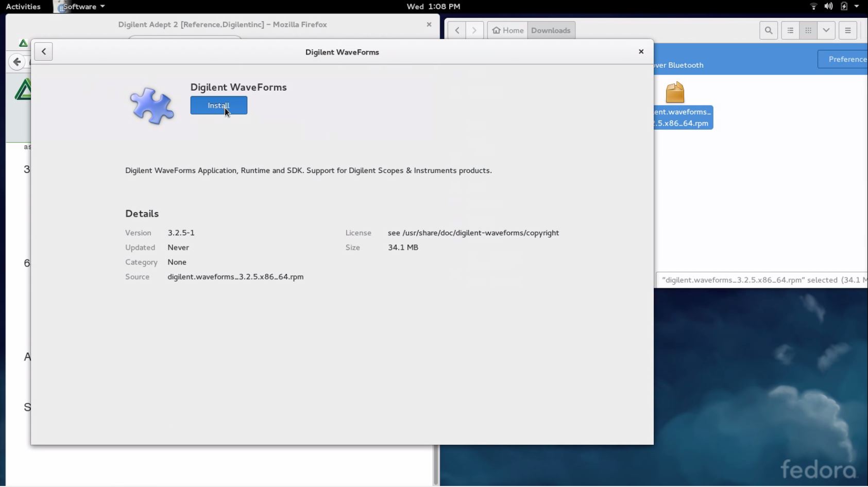
Task: Switch Files to grid view
Action: coord(808,30)
